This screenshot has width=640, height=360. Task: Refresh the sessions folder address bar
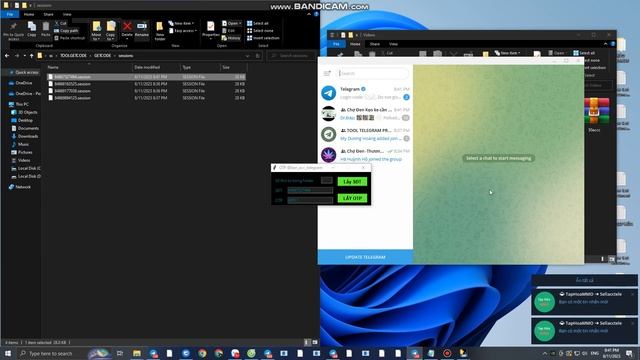pyautogui.click(x=258, y=56)
